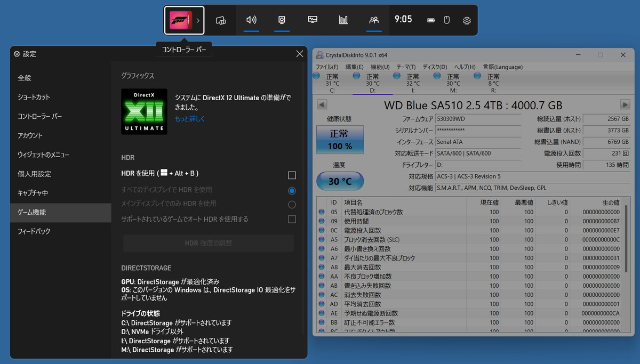The image size is (640, 364).
Task: Click the status circle of attribute A8
Action: (322, 267)
